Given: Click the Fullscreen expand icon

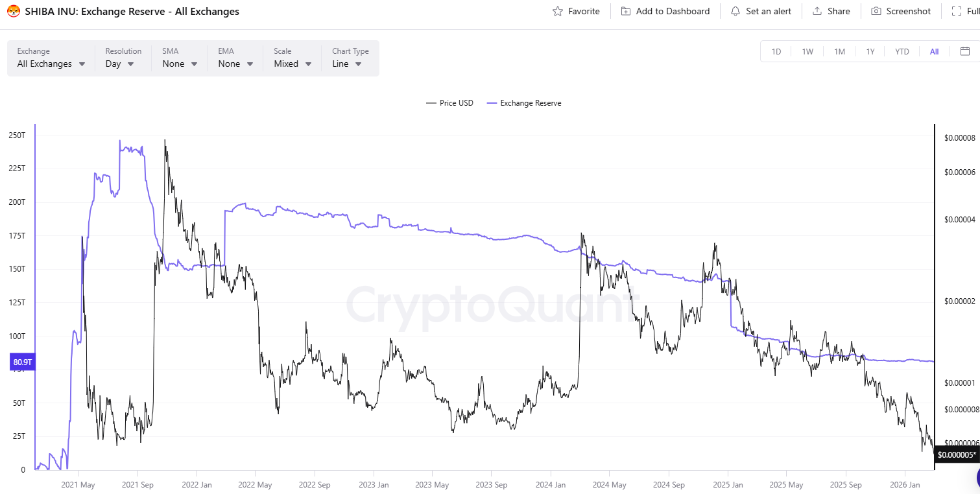Looking at the screenshot, I should click(x=956, y=11).
